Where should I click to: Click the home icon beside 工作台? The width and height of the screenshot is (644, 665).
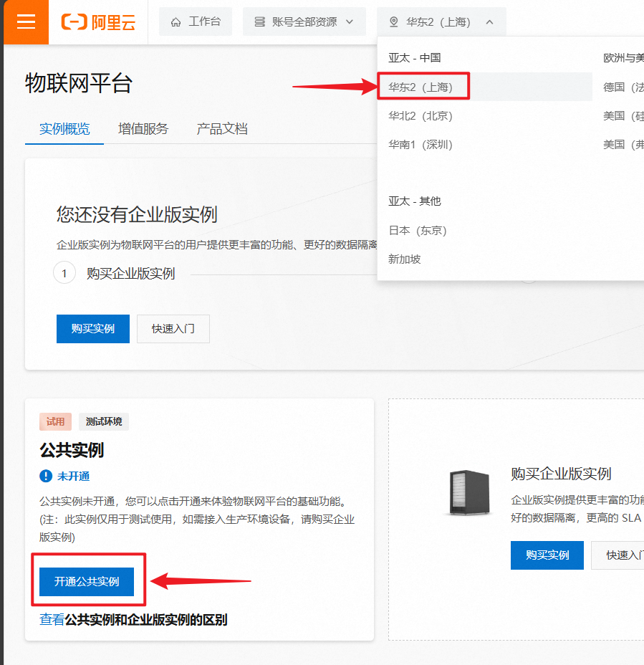point(176,22)
